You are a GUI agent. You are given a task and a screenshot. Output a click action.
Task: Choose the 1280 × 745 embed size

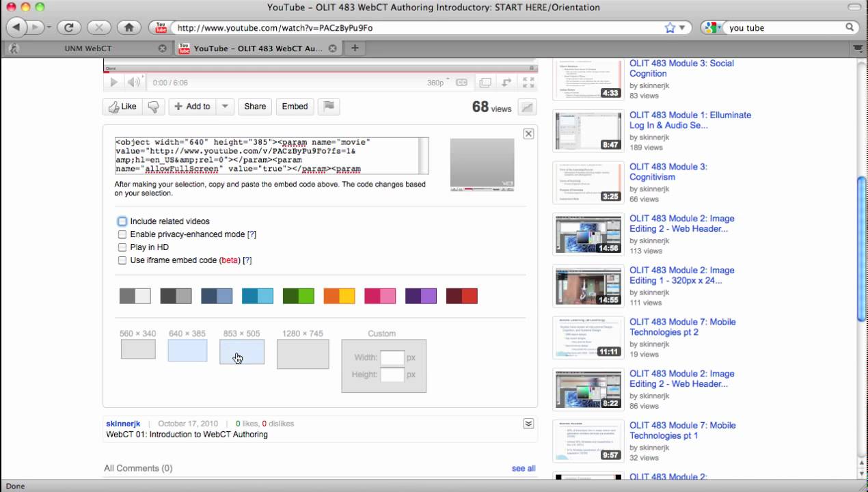pos(303,354)
